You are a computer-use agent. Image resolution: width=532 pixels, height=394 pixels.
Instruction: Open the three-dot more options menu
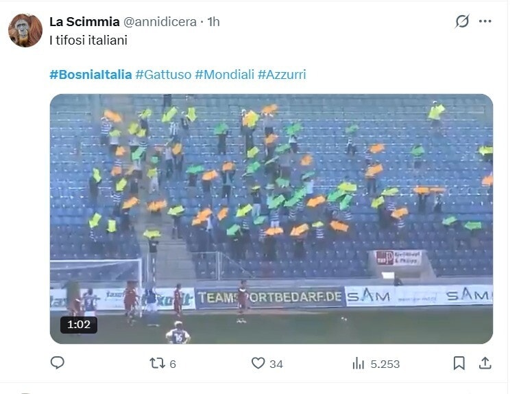point(485,21)
